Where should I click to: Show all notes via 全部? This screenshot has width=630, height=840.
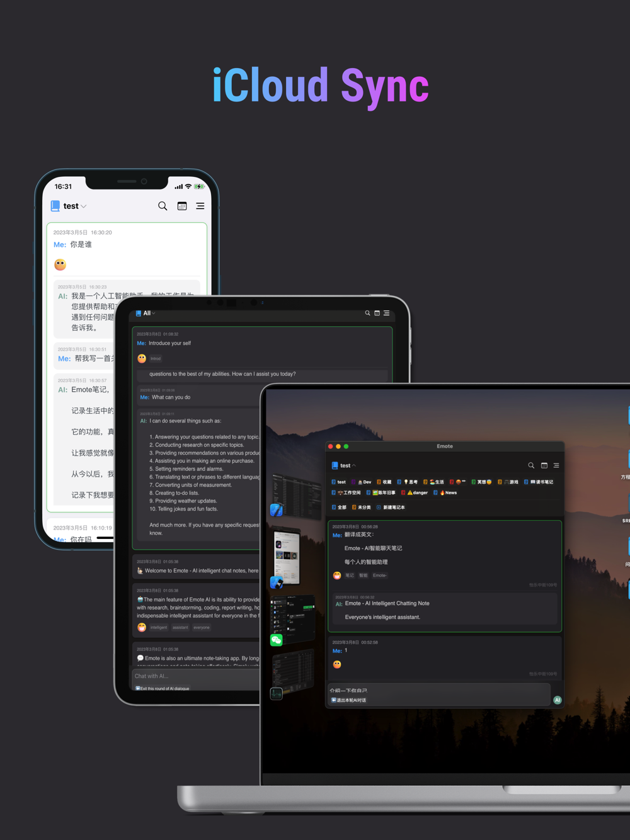pos(339,507)
